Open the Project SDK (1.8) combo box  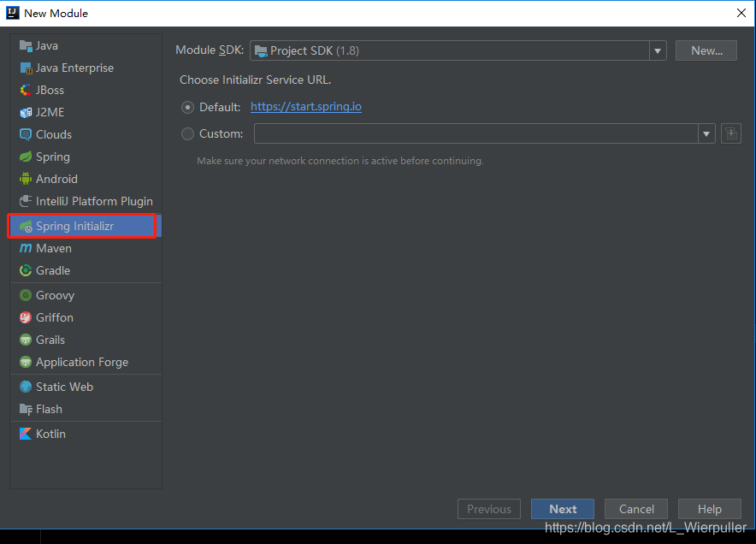click(x=458, y=50)
